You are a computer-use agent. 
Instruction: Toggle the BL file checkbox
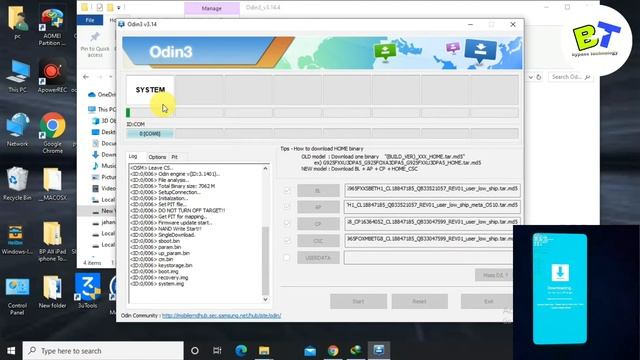[287, 190]
